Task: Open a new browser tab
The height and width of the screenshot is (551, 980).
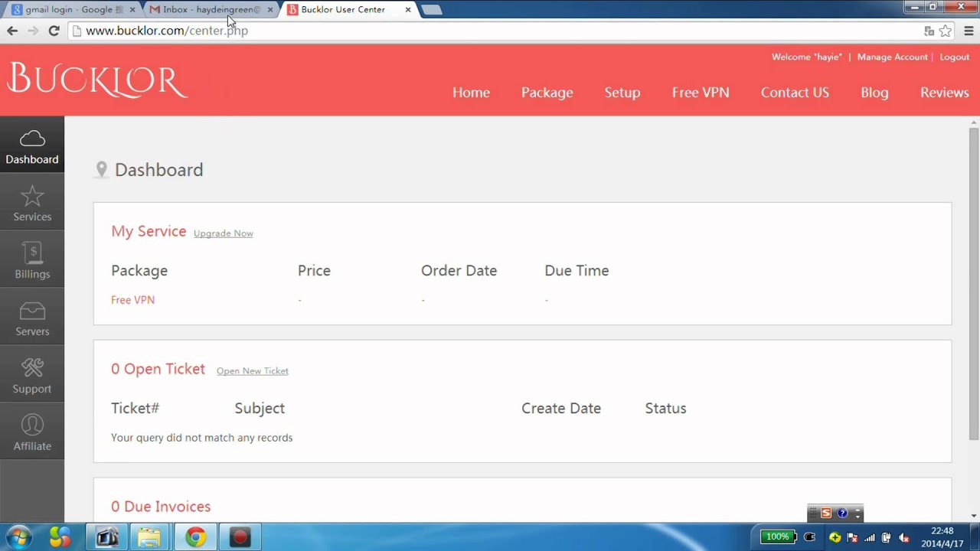Action: (432, 10)
